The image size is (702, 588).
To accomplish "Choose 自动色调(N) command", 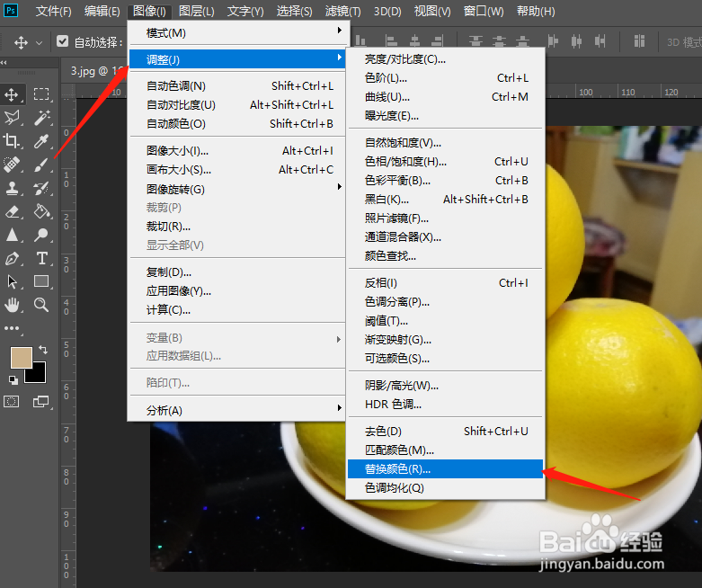I will (x=237, y=86).
